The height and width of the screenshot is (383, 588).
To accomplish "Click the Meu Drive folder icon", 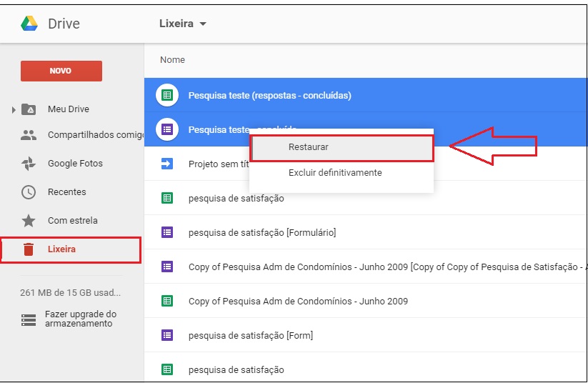I will click(x=29, y=109).
